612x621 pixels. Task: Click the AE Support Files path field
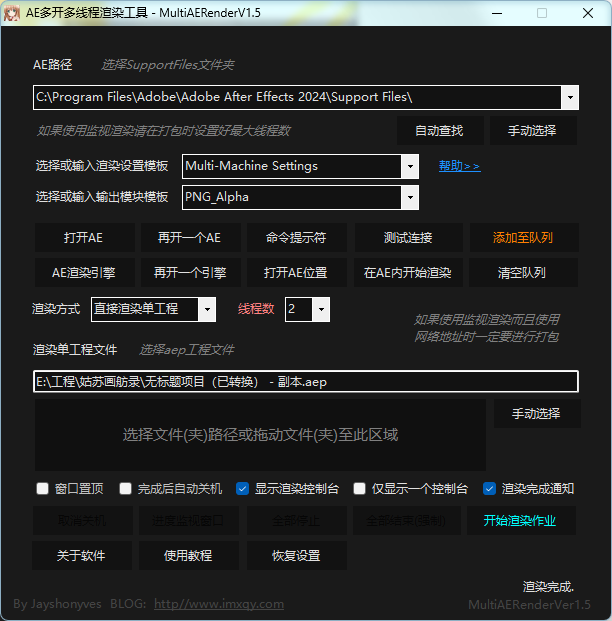297,97
